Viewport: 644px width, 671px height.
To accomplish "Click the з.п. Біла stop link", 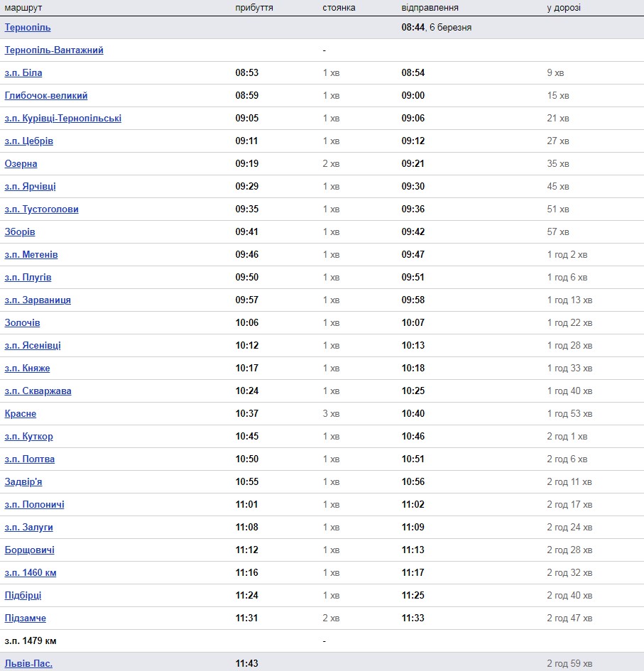I will point(23,72).
